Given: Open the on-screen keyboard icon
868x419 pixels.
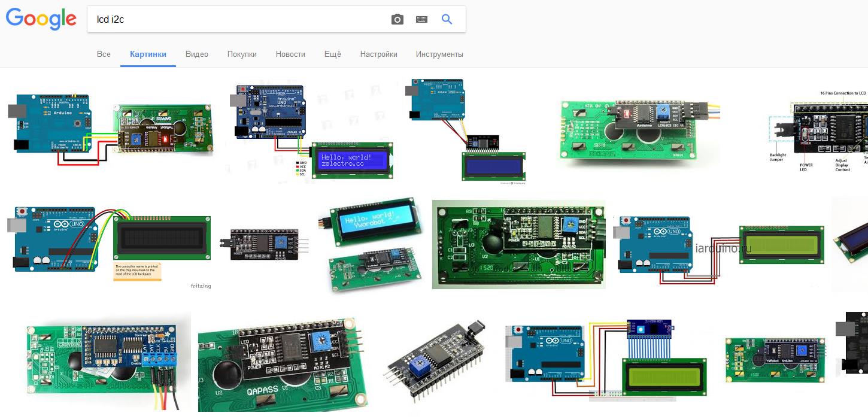Looking at the screenshot, I should pyautogui.click(x=421, y=20).
